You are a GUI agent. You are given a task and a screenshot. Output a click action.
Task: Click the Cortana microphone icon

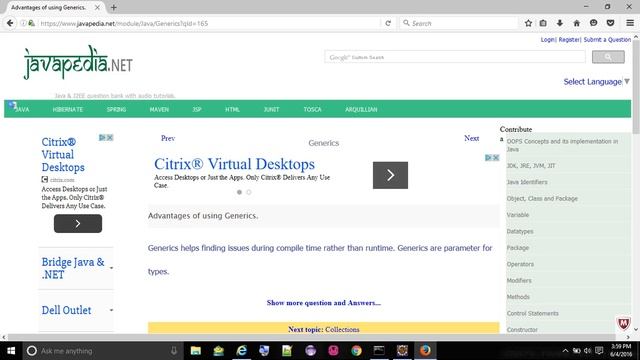click(x=173, y=351)
